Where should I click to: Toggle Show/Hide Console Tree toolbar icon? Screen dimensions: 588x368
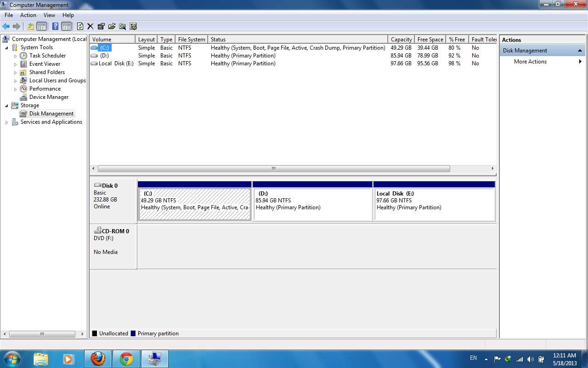(x=42, y=27)
